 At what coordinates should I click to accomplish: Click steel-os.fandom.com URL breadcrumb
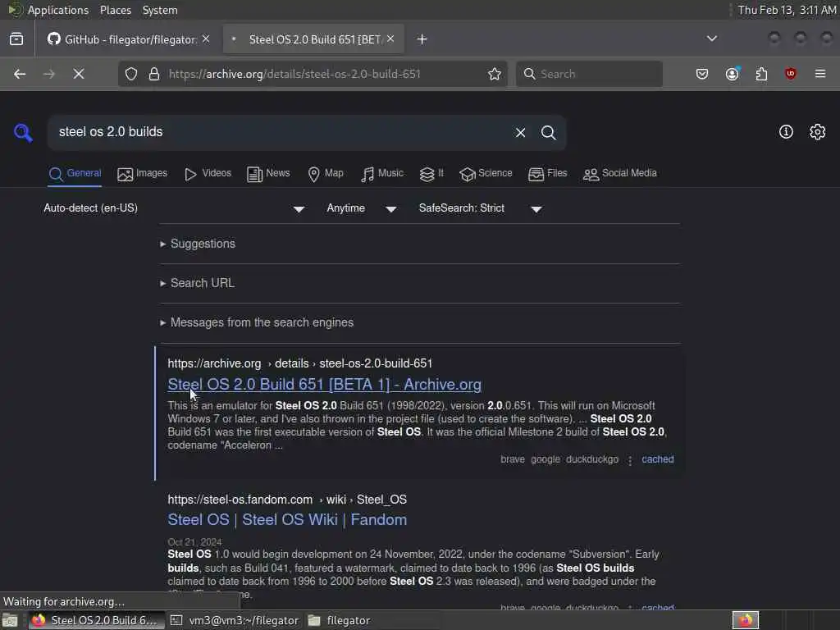pyautogui.click(x=287, y=500)
